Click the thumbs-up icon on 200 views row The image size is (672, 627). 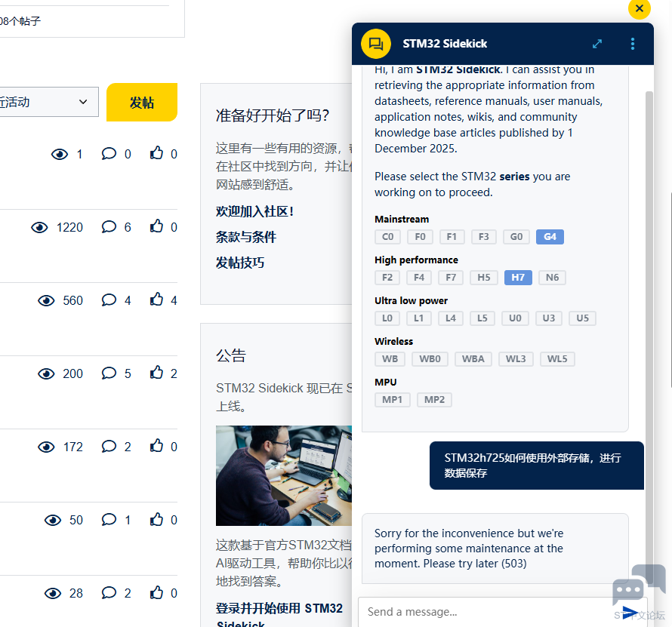pos(156,372)
